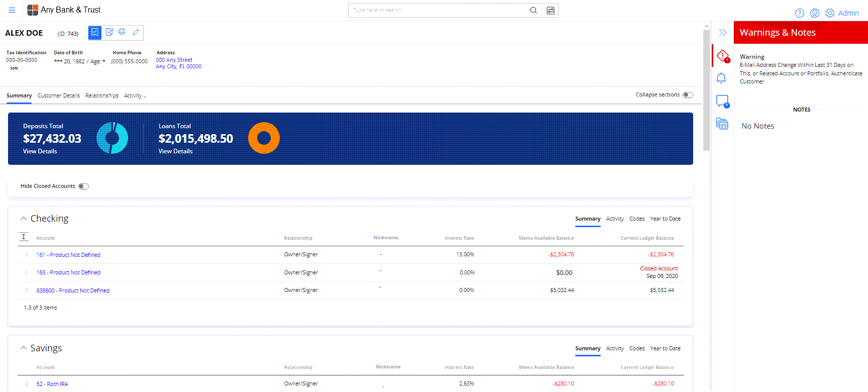
Task: Click the user profile icon
Action: point(815,13)
